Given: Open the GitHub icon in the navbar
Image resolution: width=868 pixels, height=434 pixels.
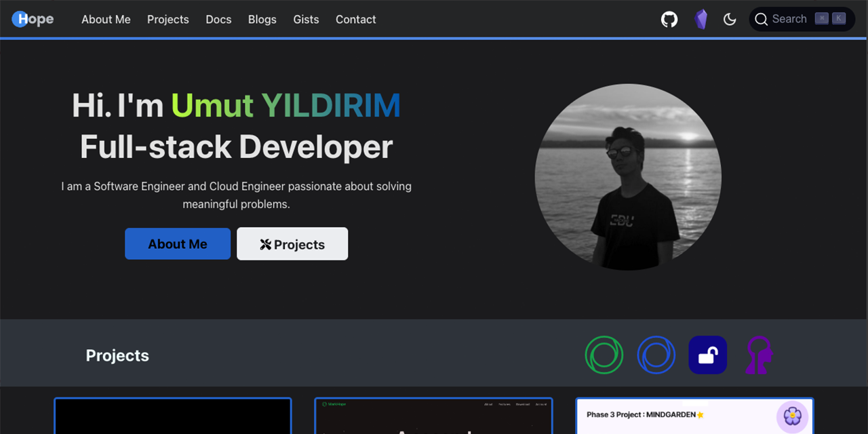Looking at the screenshot, I should (669, 19).
